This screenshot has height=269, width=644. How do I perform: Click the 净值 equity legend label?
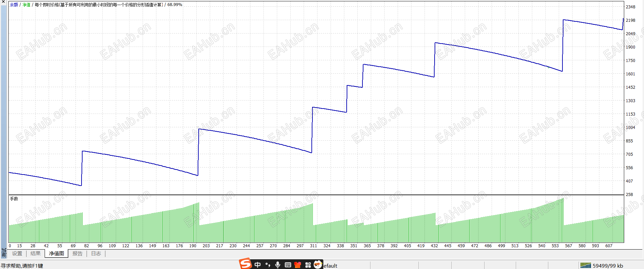pyautogui.click(x=26, y=5)
